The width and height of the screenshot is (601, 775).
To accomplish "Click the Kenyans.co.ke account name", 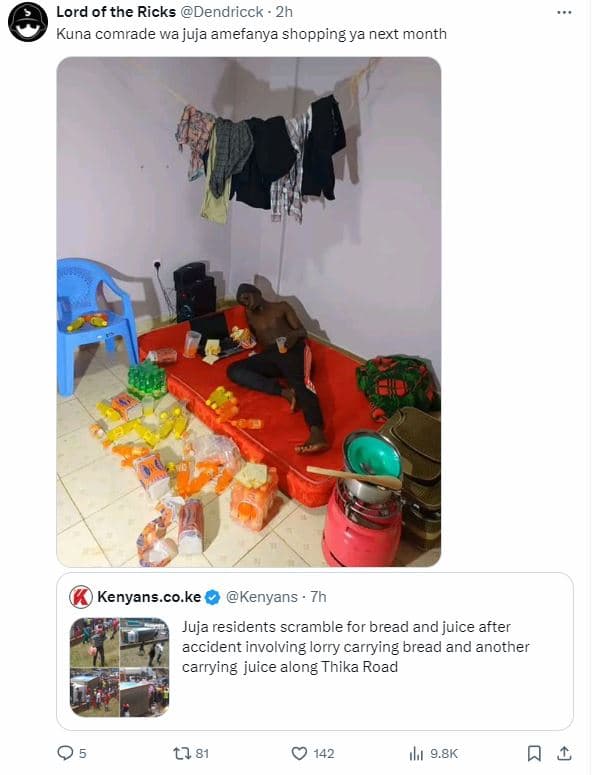I will pyautogui.click(x=149, y=597).
